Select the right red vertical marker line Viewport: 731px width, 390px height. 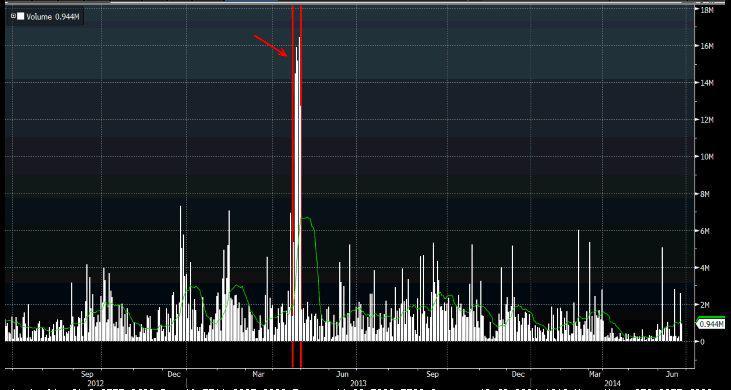coord(301,186)
